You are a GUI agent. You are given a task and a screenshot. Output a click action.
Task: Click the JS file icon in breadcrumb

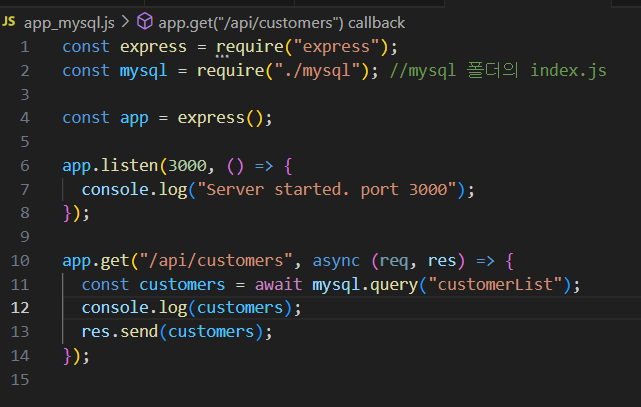pos(9,21)
